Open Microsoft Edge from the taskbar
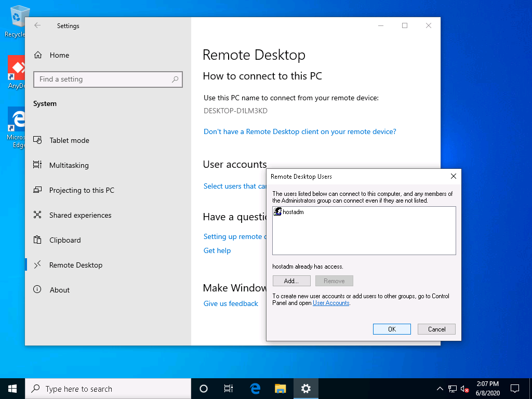This screenshot has height=399, width=532. pos(255,389)
